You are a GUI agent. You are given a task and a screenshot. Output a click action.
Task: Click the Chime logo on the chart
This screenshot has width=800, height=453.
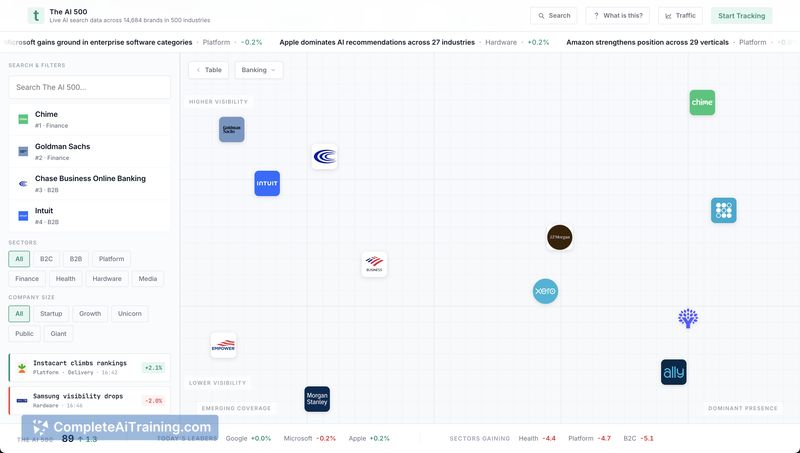click(702, 102)
